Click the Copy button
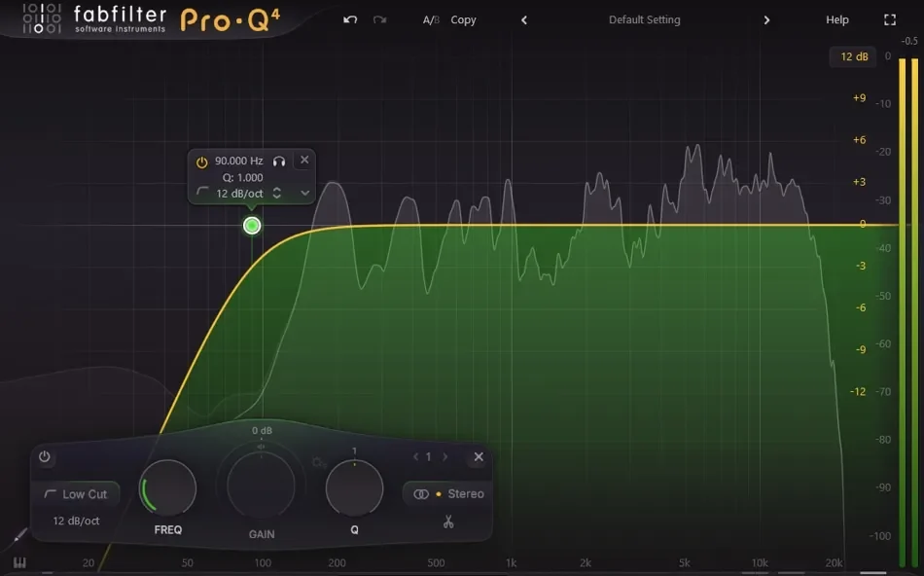 pos(463,19)
